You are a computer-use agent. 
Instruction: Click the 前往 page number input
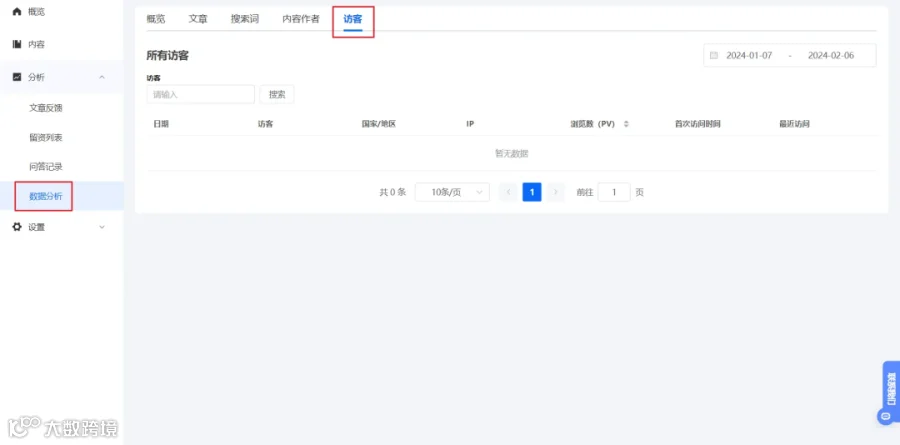(x=614, y=192)
